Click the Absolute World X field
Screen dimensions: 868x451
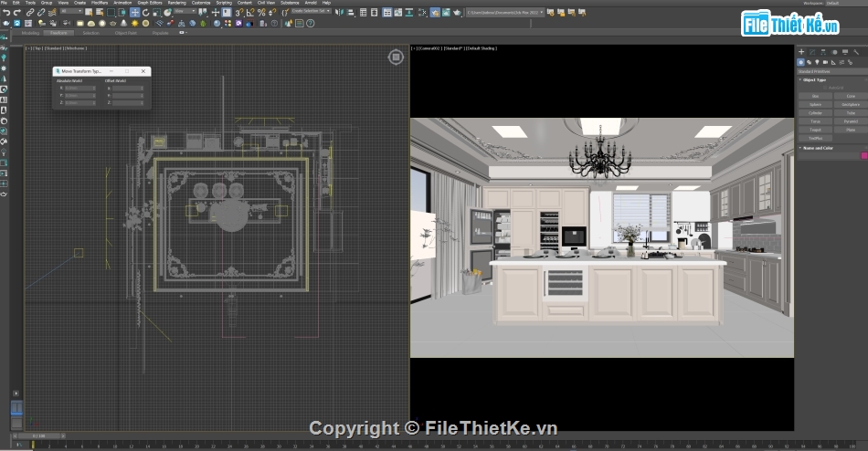point(80,88)
